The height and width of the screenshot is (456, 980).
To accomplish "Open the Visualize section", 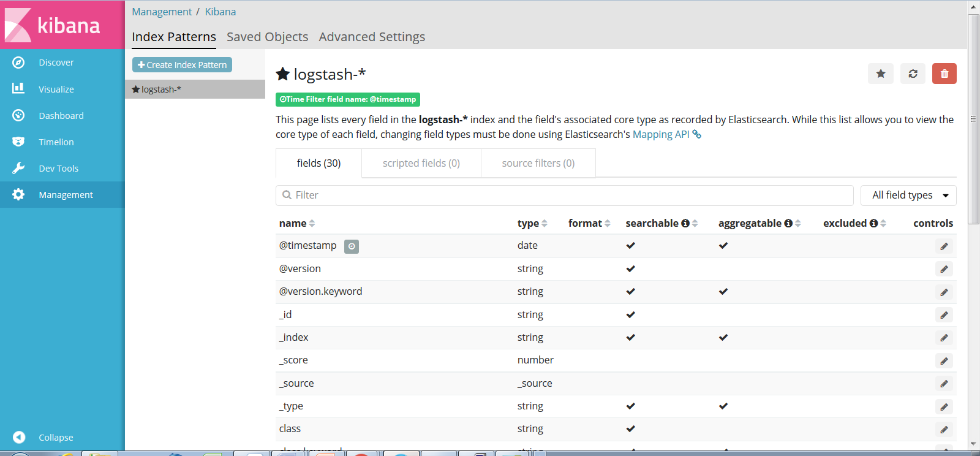I will pos(56,89).
